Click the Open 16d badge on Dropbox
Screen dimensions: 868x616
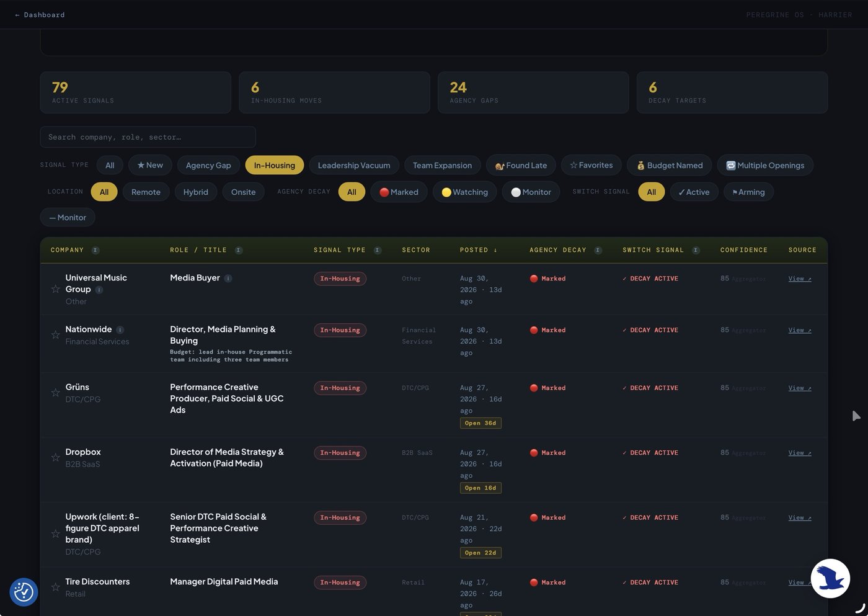point(480,488)
